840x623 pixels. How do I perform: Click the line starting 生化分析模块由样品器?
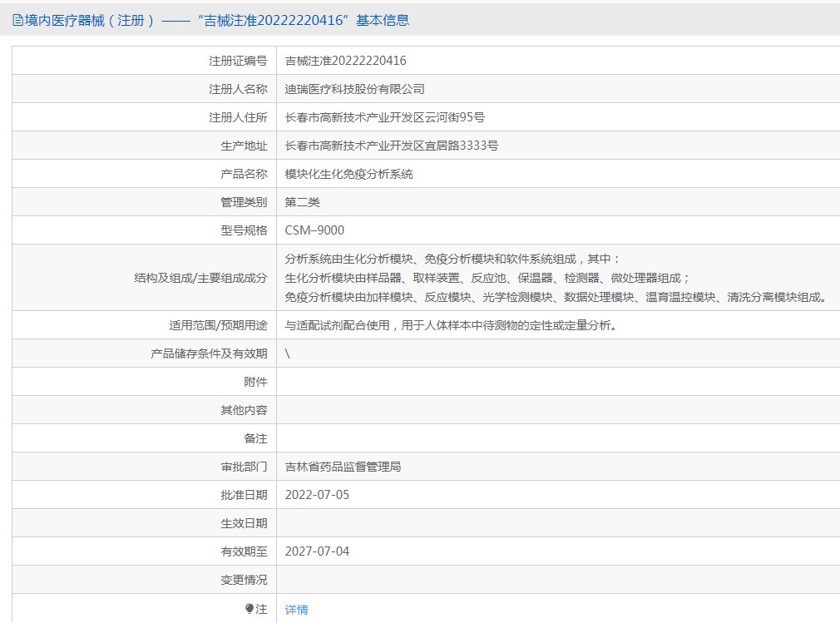coord(487,278)
